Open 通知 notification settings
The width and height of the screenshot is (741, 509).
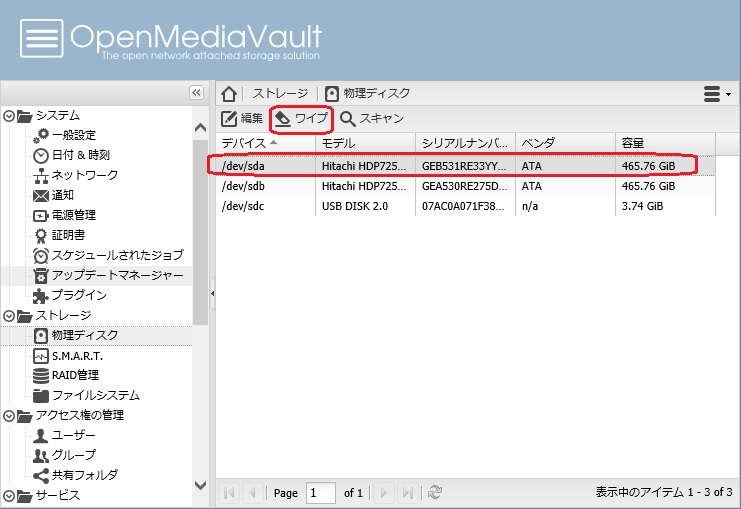coord(53,195)
